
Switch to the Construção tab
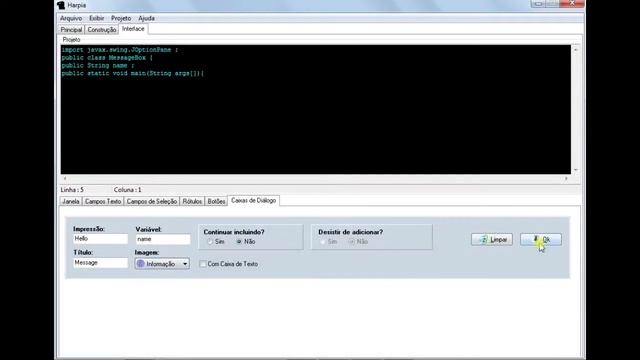coord(102,30)
